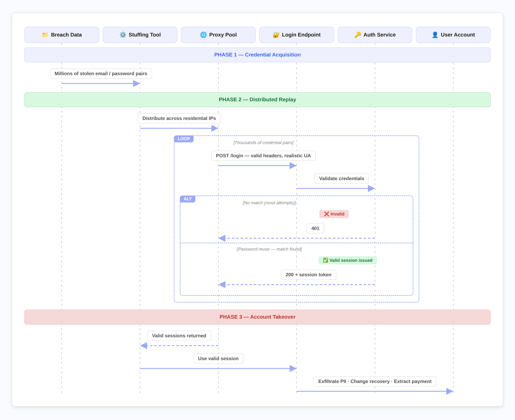The height and width of the screenshot is (420, 515).
Task: Select the LOOP frame tag
Action: (x=184, y=139)
